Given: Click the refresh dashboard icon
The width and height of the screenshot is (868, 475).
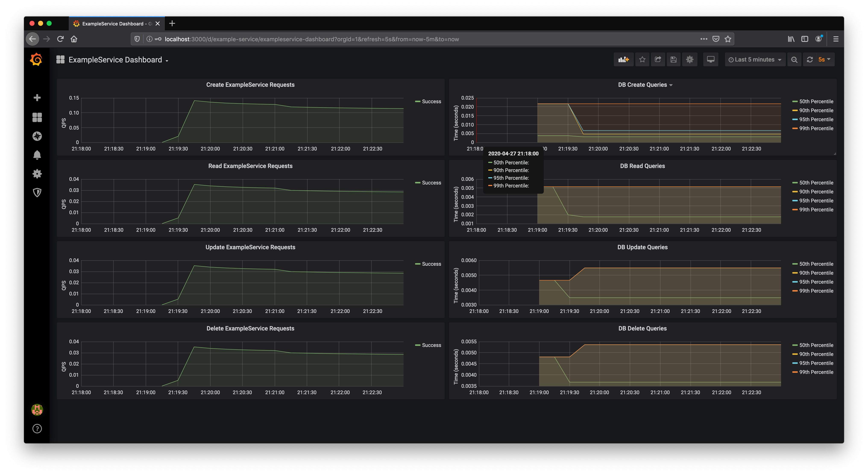Looking at the screenshot, I should [x=810, y=60].
